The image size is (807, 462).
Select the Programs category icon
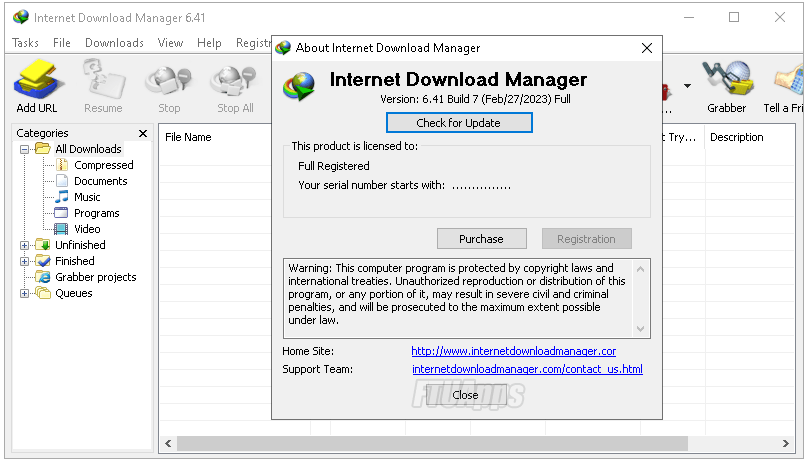(61, 212)
